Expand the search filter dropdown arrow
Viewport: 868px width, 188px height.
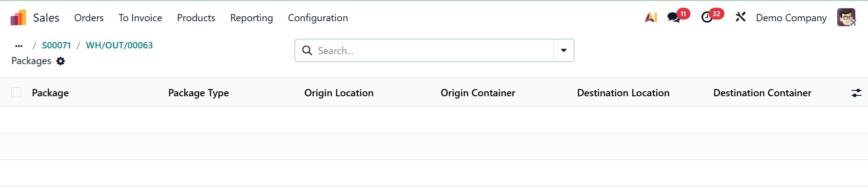tap(563, 51)
